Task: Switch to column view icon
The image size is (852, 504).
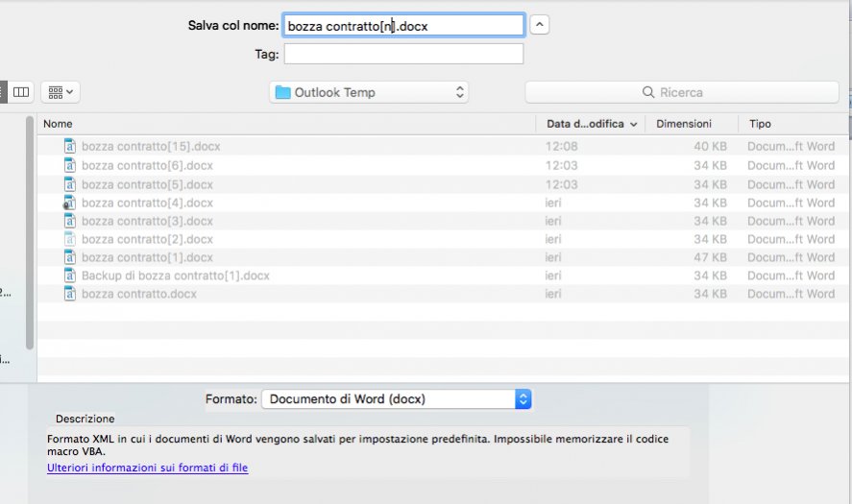Action: coord(20,92)
